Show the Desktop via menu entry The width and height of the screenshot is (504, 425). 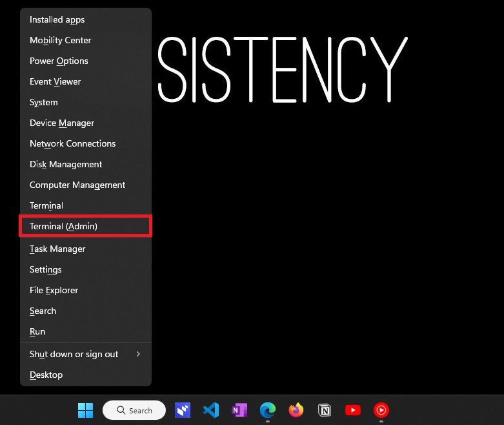click(x=86, y=375)
